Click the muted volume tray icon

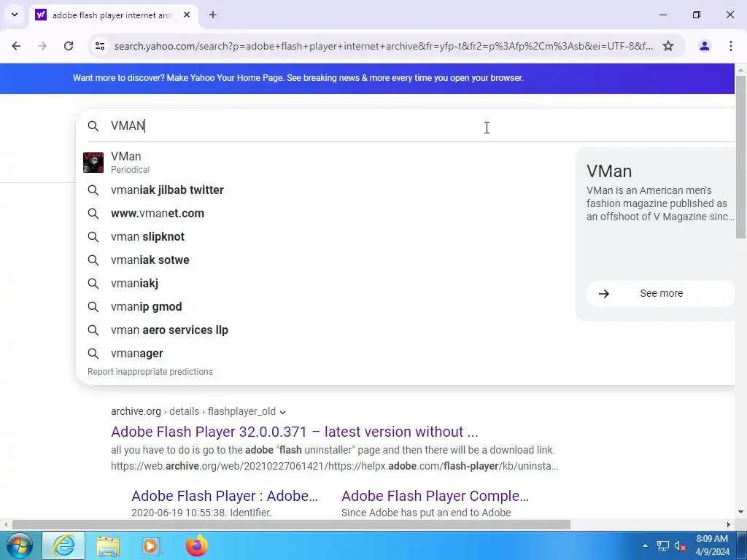pos(680,545)
